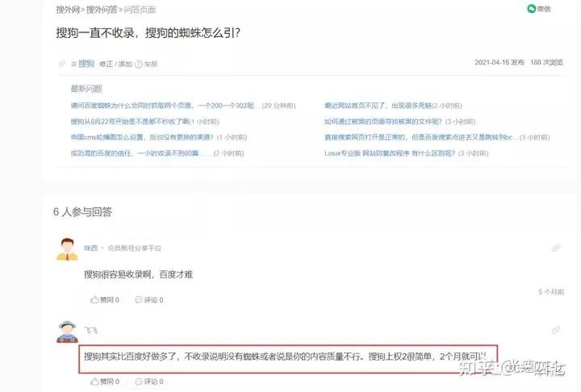Copy link icon for second answer

pos(556,330)
